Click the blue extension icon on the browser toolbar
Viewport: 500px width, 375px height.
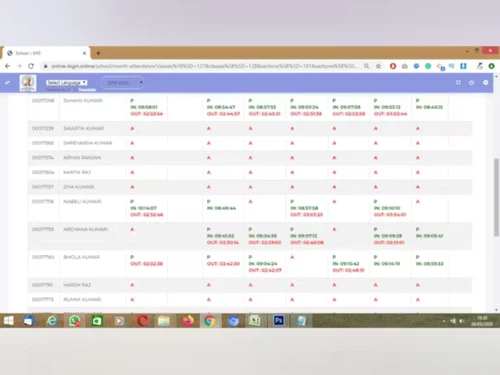(416, 66)
